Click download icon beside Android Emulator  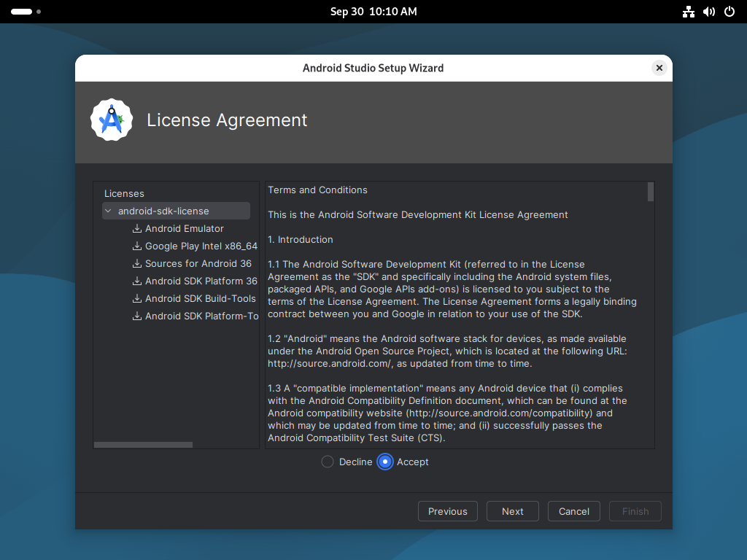[137, 229]
